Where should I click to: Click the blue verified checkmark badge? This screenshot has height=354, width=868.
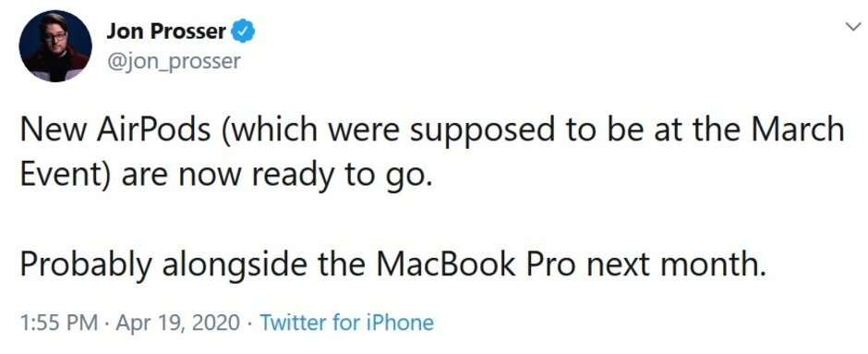click(243, 31)
